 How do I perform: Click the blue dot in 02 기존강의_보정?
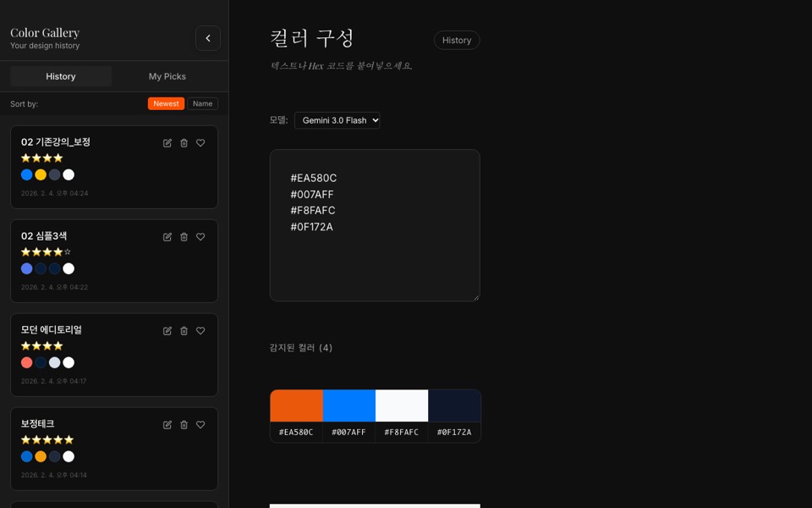click(x=27, y=174)
